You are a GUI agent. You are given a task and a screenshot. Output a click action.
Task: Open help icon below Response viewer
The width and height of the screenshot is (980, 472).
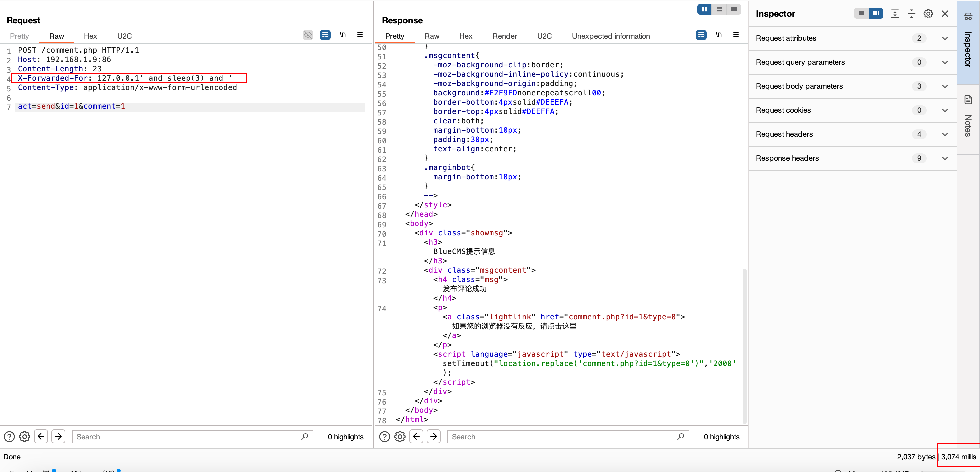[385, 436]
